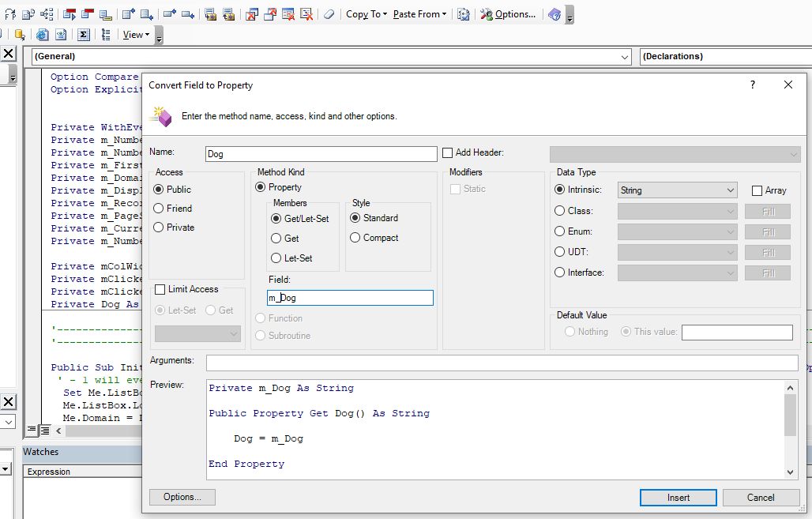812x519 pixels.
Task: Select Get/Let-Set members option
Action: pos(276,219)
